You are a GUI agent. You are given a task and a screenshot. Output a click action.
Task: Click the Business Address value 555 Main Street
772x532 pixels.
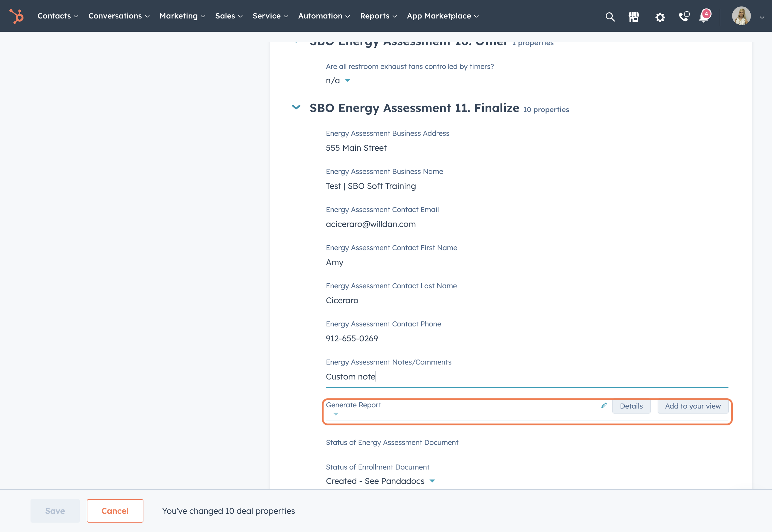tap(356, 148)
